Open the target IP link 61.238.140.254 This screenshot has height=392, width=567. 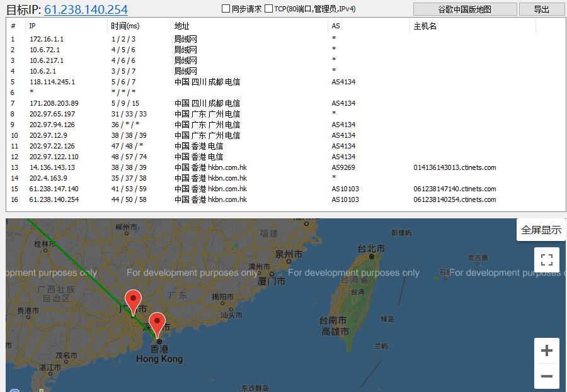tap(86, 9)
